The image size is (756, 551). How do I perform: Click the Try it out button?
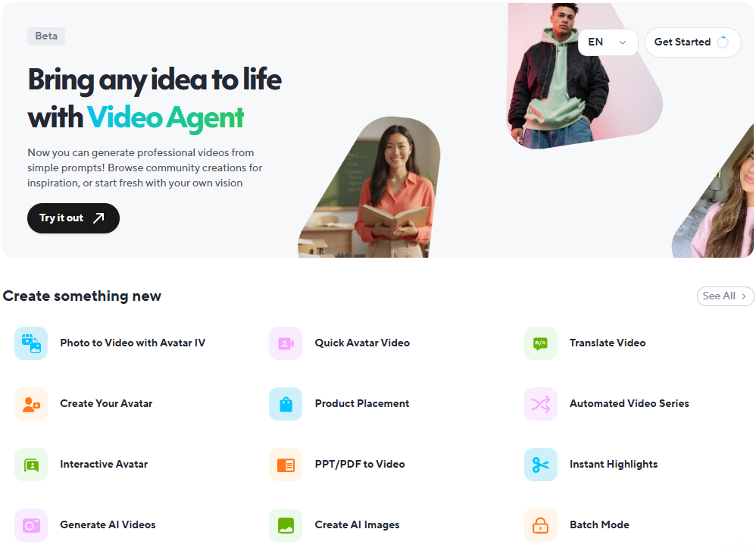[x=73, y=218]
